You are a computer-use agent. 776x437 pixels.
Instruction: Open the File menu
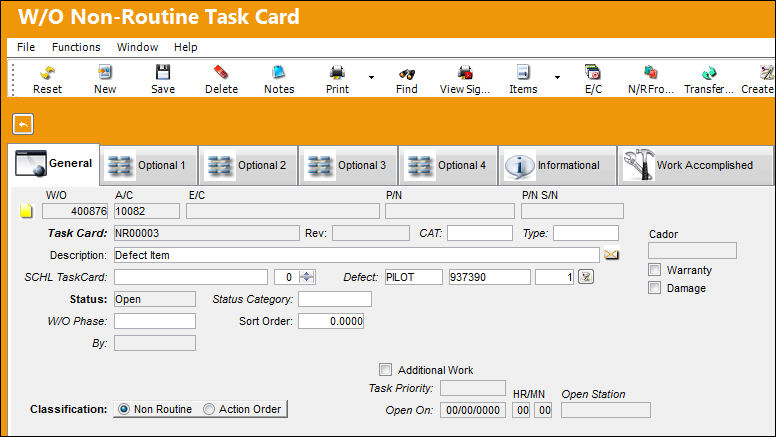point(26,47)
